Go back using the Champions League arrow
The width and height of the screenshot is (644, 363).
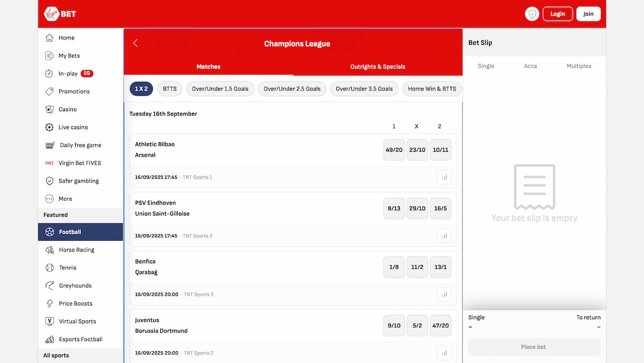click(135, 43)
